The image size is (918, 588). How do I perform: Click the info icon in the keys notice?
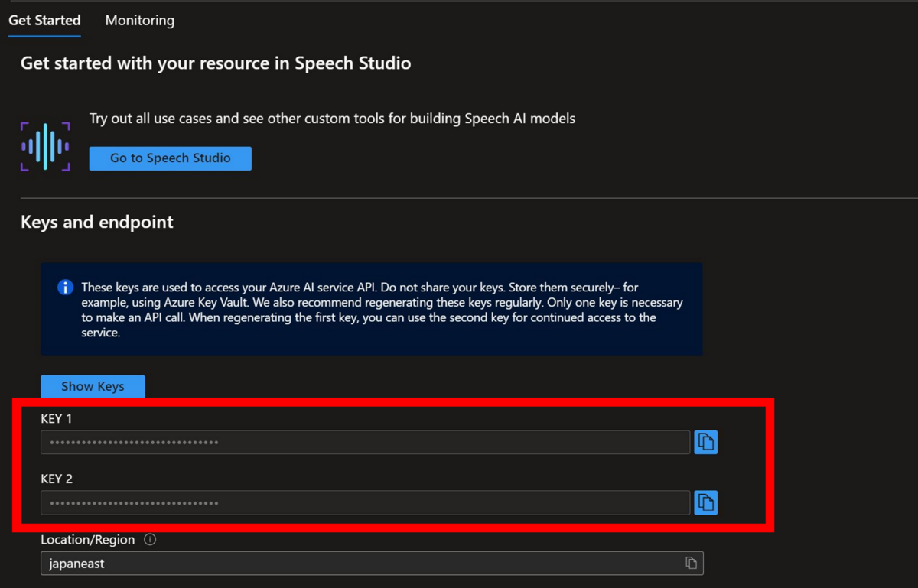(66, 288)
